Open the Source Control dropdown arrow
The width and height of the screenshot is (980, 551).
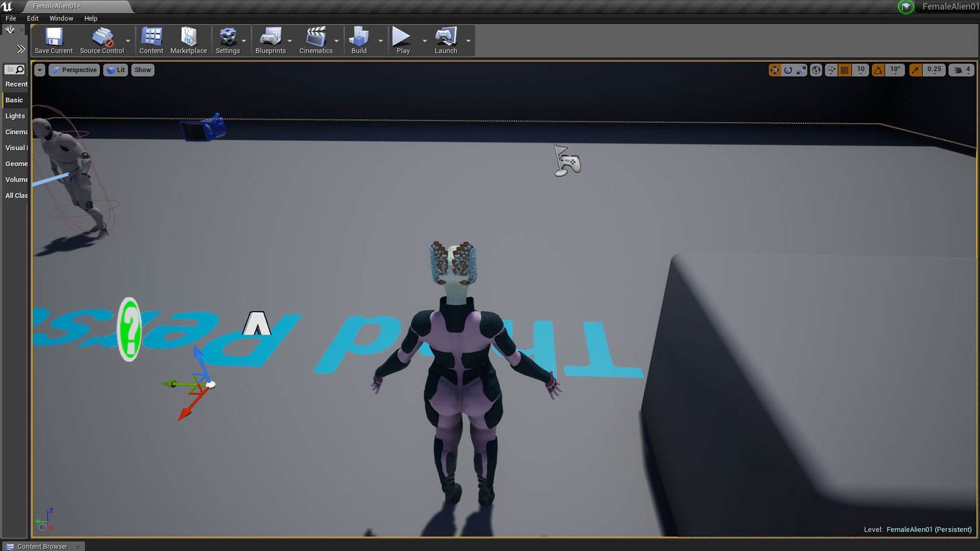point(128,41)
